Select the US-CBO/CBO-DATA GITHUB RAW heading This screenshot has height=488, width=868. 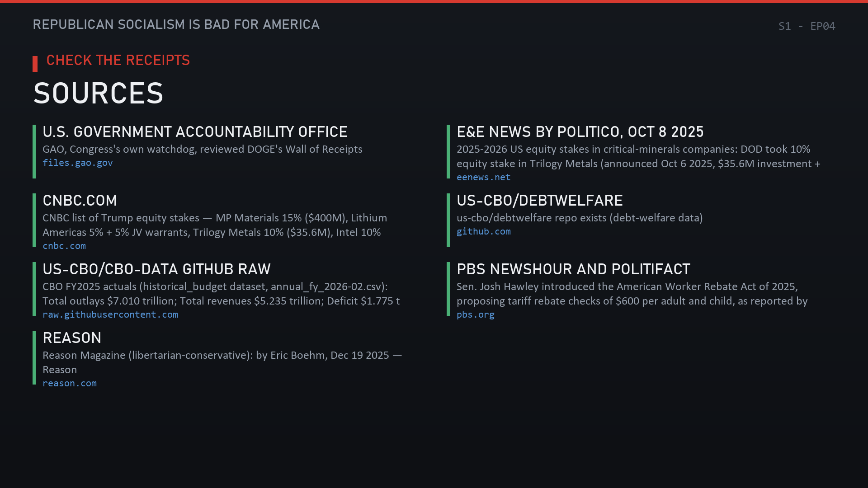pyautogui.click(x=156, y=269)
